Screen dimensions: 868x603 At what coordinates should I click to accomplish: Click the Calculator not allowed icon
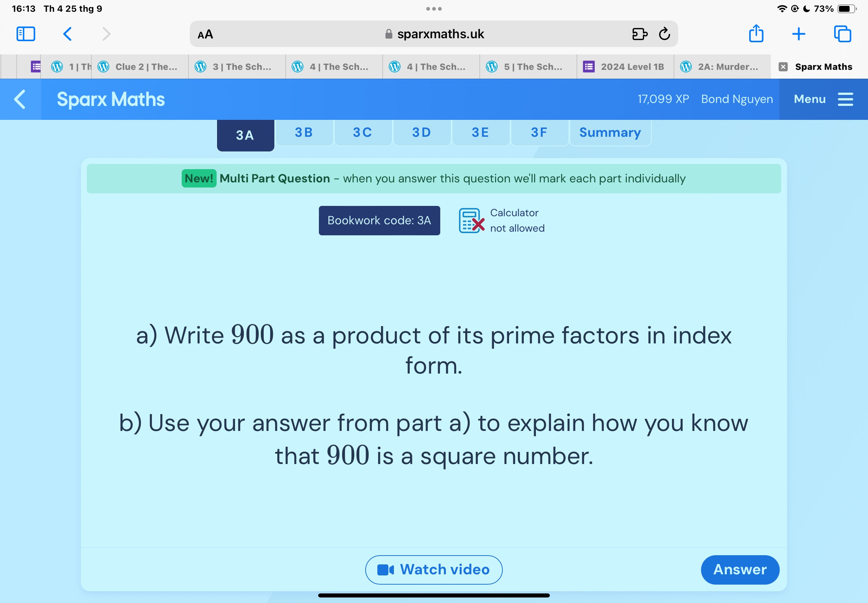[x=472, y=220]
